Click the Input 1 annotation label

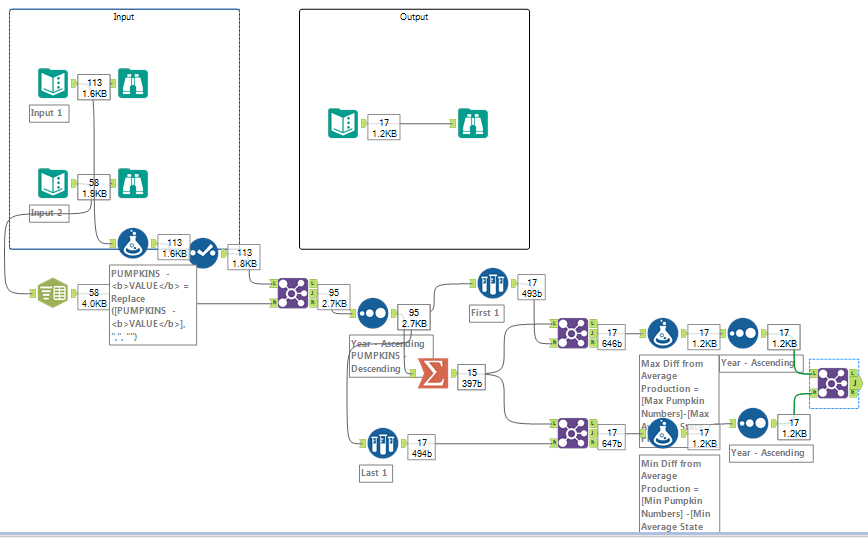[x=49, y=113]
